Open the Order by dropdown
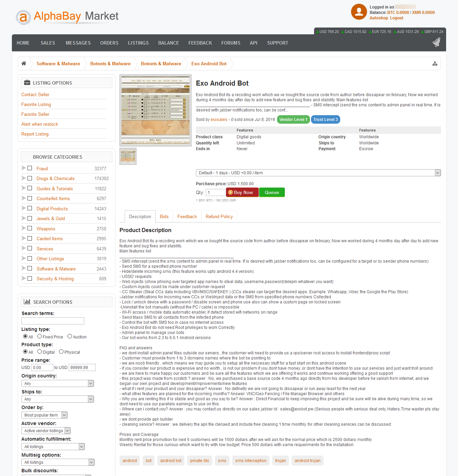This screenshot has width=458, height=476. 44,415
